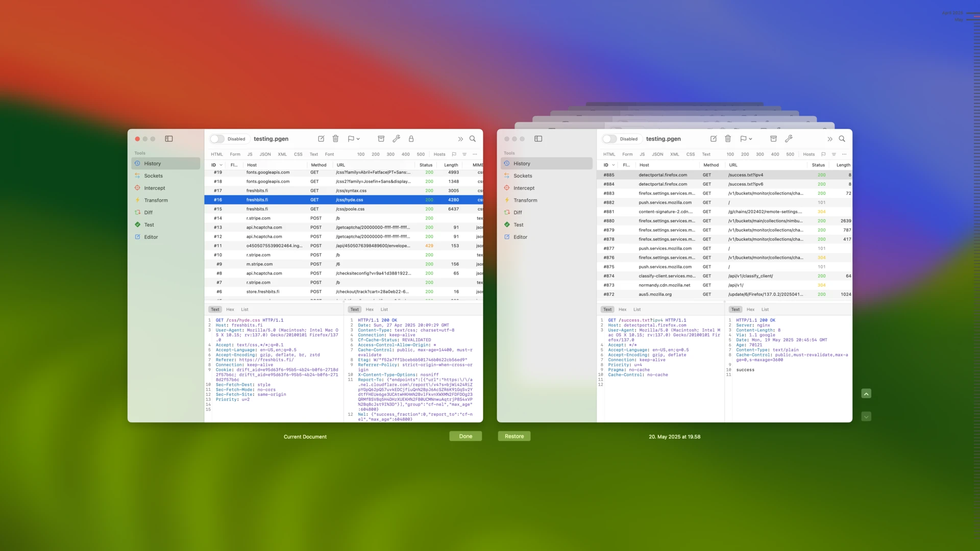Click the ID column sort chevron in current document
Screen dimensions: 980x551
[x=221, y=165]
